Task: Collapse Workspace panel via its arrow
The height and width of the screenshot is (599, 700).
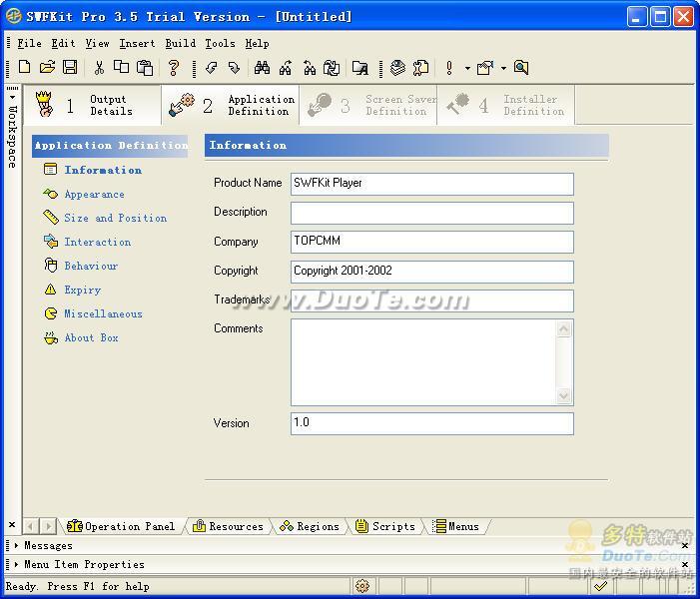Action: pyautogui.click(x=13, y=97)
